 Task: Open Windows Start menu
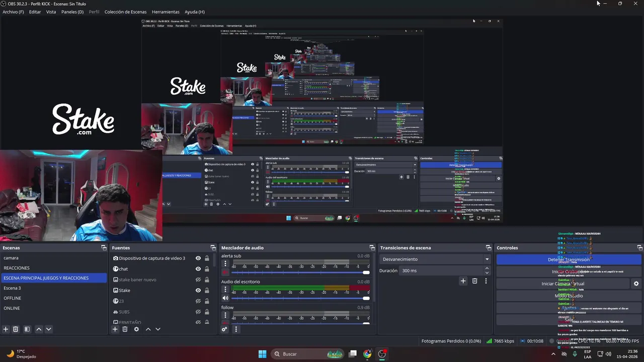pos(262,354)
